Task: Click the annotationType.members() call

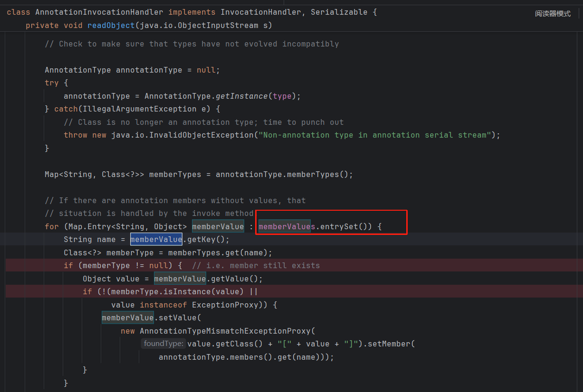Action: coord(213,357)
